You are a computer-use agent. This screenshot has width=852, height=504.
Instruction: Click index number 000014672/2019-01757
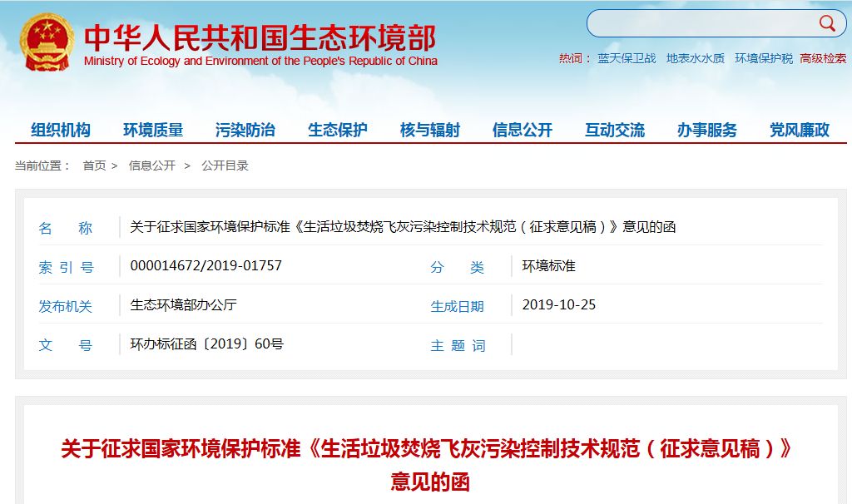pos(206,265)
